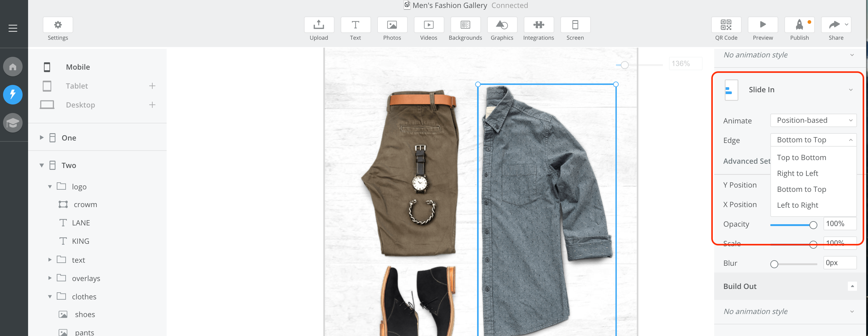868x336 pixels.
Task: Click the Preview button
Action: (762, 25)
